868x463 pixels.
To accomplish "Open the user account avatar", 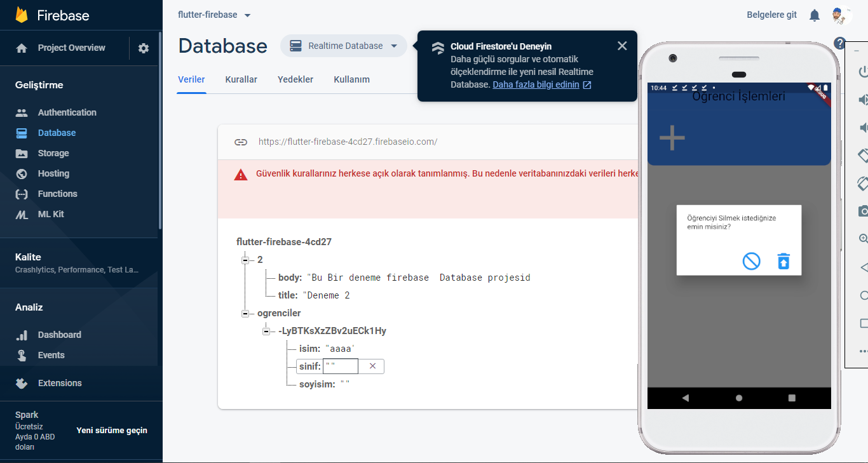I will (x=841, y=15).
